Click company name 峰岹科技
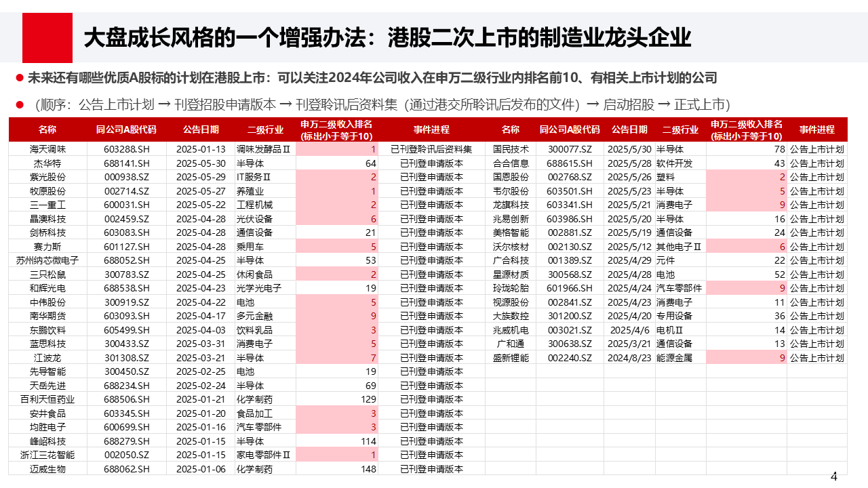The width and height of the screenshot is (868, 488). (x=48, y=441)
